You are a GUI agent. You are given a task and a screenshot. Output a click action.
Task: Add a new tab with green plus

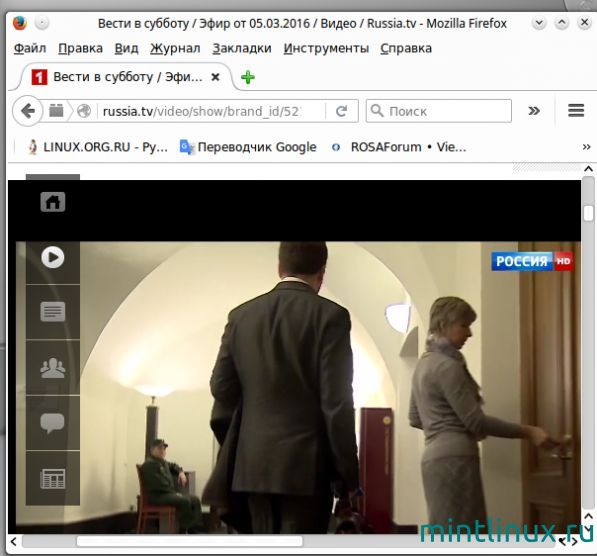click(x=248, y=77)
